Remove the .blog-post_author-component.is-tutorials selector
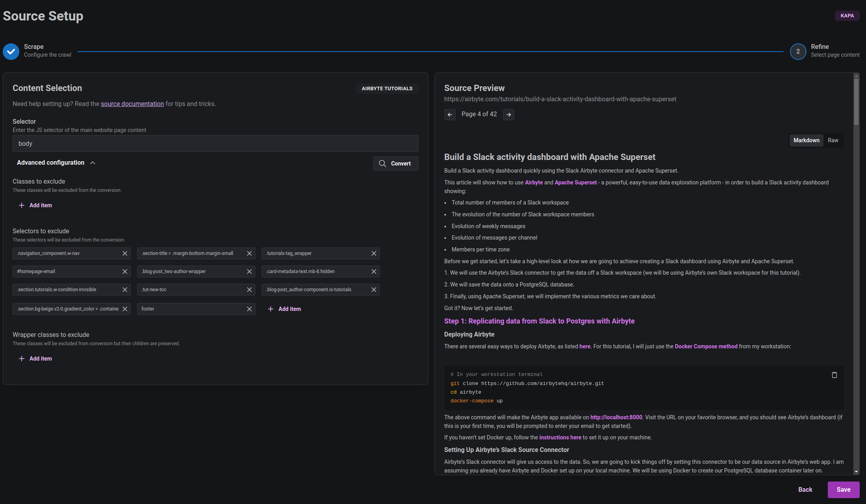The height and width of the screenshot is (504, 866). (x=374, y=290)
